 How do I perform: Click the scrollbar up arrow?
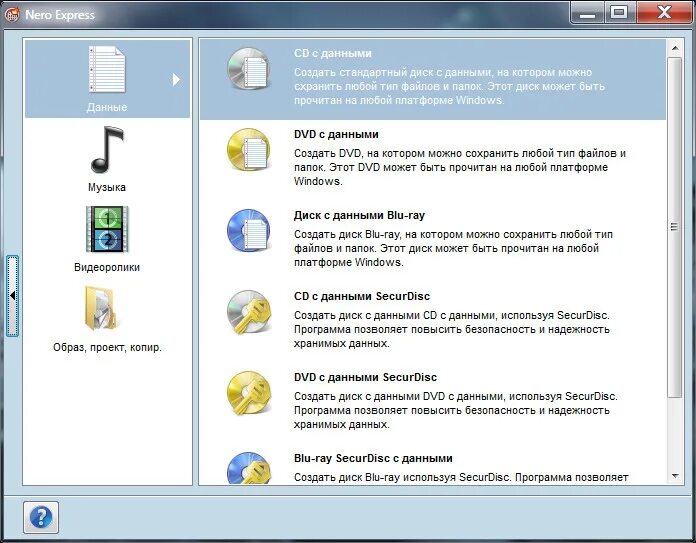pyautogui.click(x=675, y=48)
